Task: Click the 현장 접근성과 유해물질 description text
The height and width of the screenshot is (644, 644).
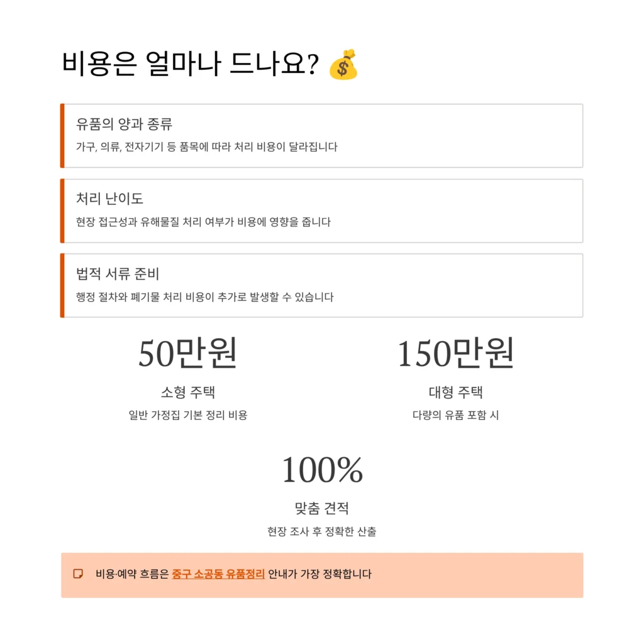Action: 203,222
